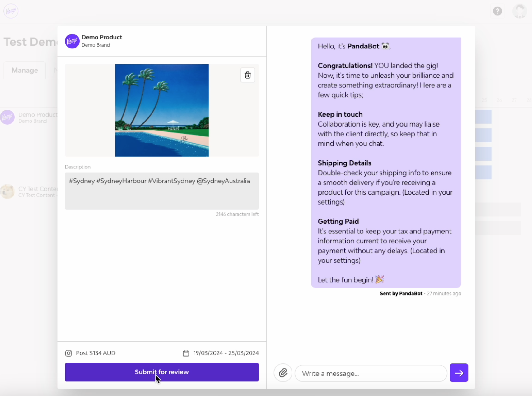Send the message with the arrow button
The width and height of the screenshot is (532, 396).
point(459,373)
